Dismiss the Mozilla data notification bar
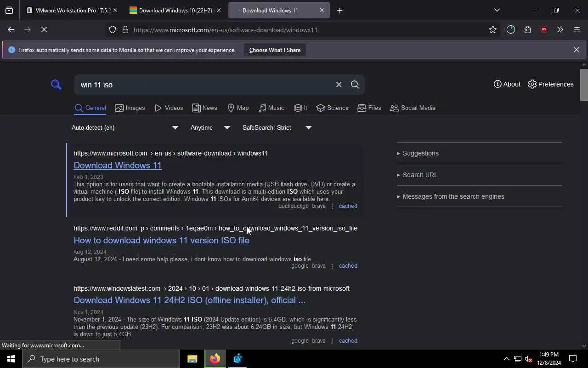 576,50
